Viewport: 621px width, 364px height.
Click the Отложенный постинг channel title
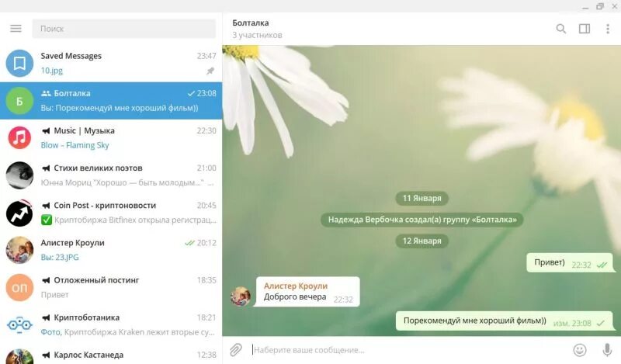click(x=96, y=280)
